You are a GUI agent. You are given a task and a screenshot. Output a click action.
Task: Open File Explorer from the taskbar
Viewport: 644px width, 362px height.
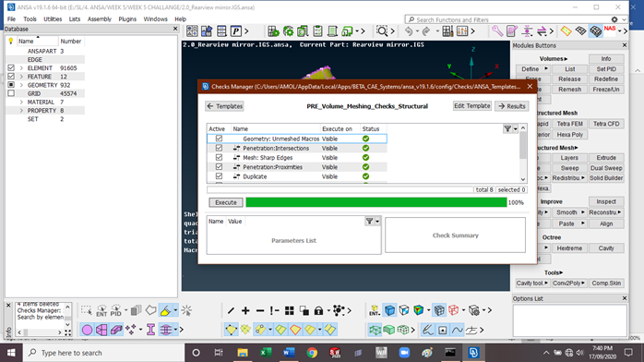243,353
